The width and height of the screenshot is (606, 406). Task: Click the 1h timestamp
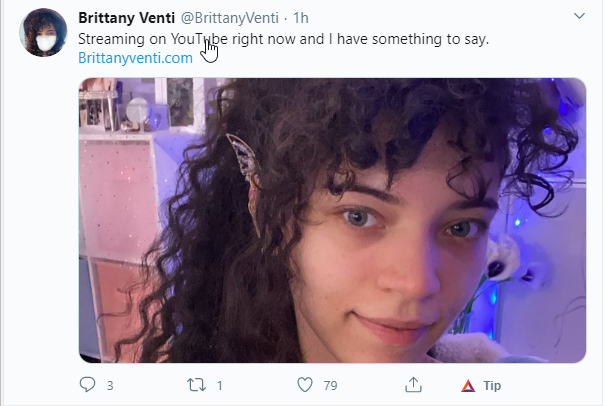[301, 18]
